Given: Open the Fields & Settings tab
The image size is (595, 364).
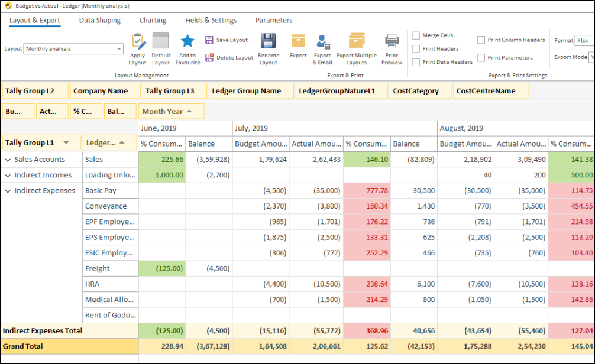Looking at the screenshot, I should coord(211,21).
